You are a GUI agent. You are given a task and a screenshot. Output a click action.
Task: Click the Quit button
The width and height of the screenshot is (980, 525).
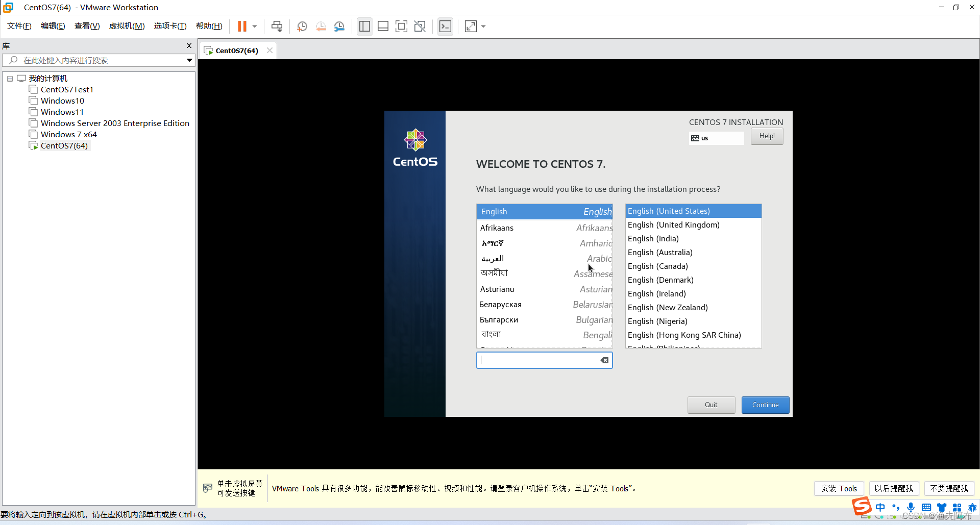[x=711, y=405]
